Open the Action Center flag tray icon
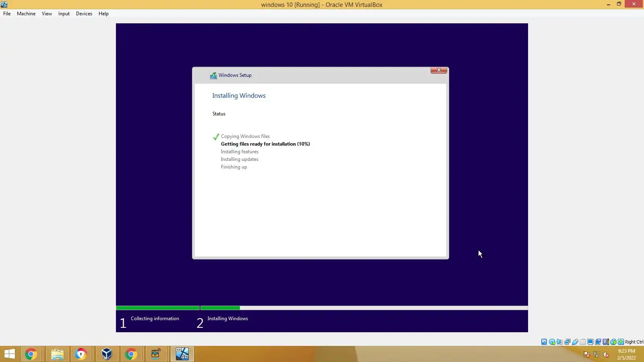This screenshot has height=362, width=644. pos(587,354)
